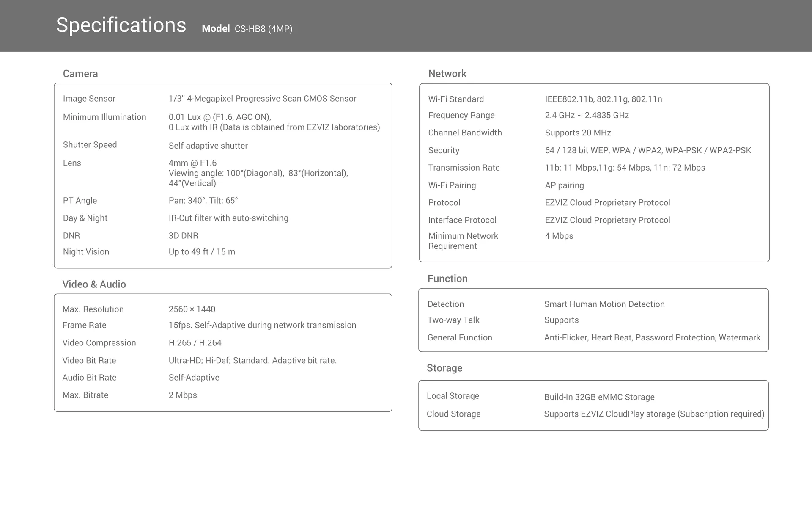Click the Wi-Fi Standard label
The height and width of the screenshot is (508, 812).
456,99
